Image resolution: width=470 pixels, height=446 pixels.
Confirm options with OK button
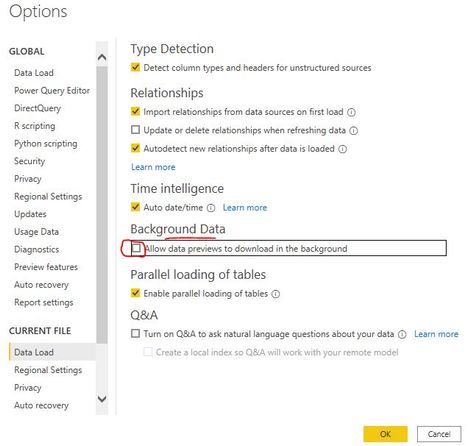coord(385,434)
